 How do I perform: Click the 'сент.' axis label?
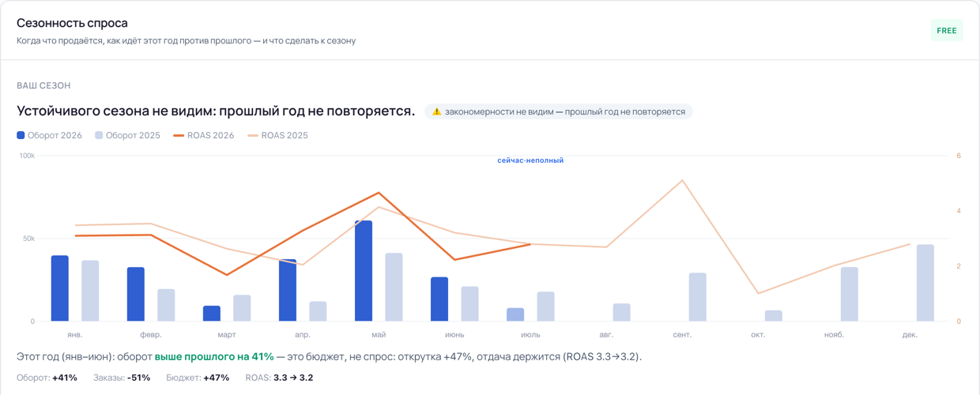[682, 335]
